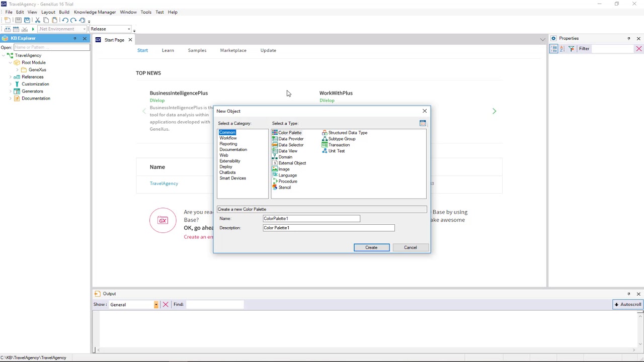
Task: Expand the Documentation tree node
Action: (x=11, y=99)
